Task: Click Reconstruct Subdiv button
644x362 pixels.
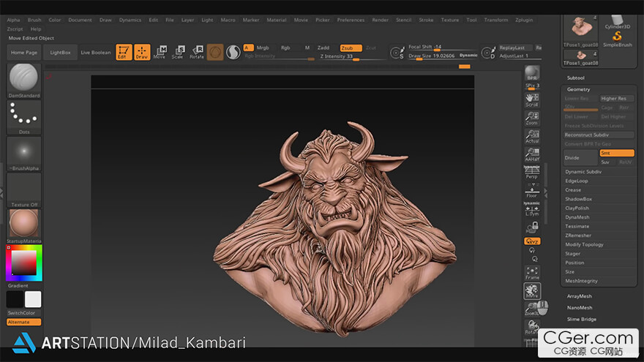Action: (599, 135)
